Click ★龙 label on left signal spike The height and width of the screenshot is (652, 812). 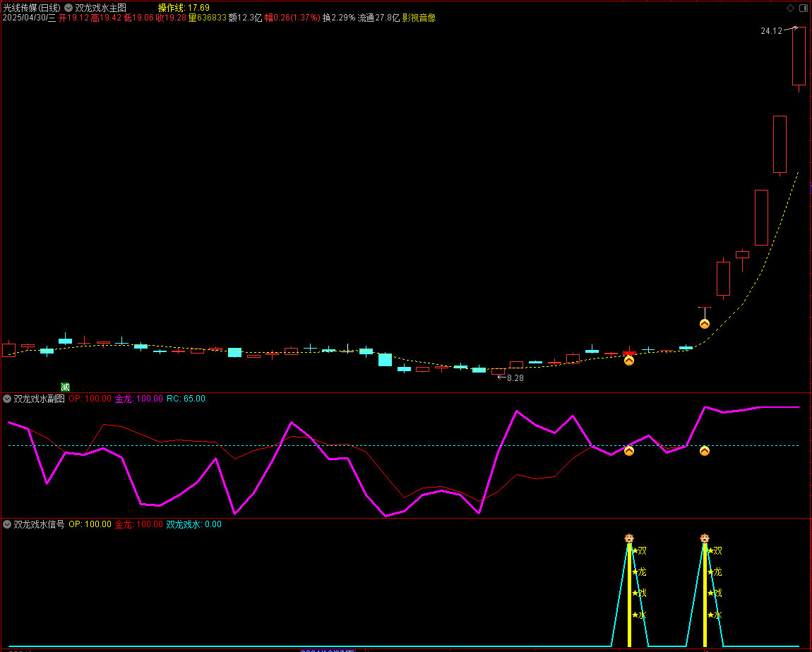tap(639, 572)
